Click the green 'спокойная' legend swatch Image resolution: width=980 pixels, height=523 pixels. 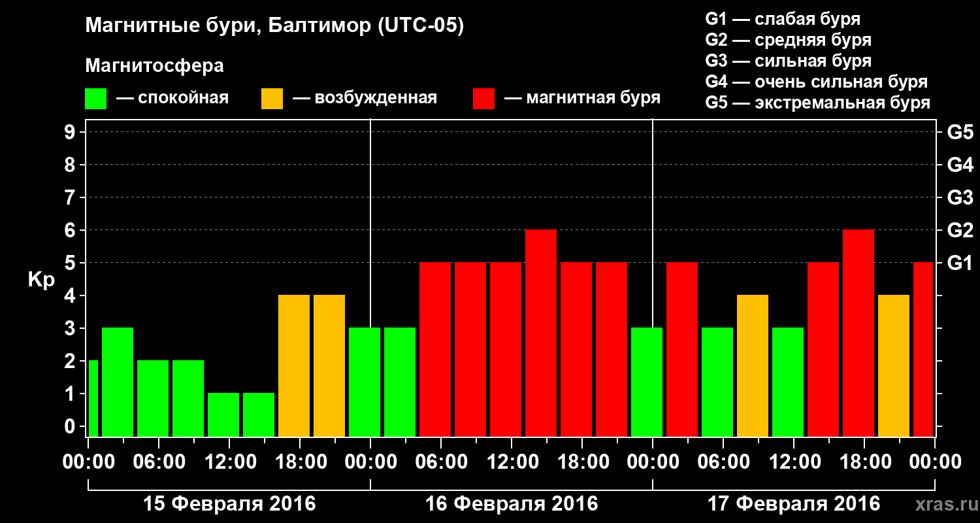95,98
